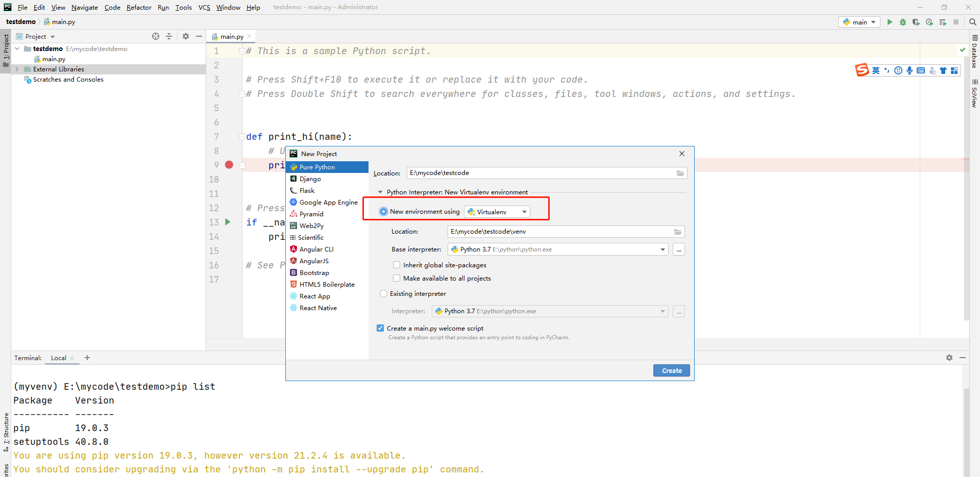This screenshot has width=980, height=477.
Task: Run the main configuration with the green arrow
Action: (x=890, y=22)
